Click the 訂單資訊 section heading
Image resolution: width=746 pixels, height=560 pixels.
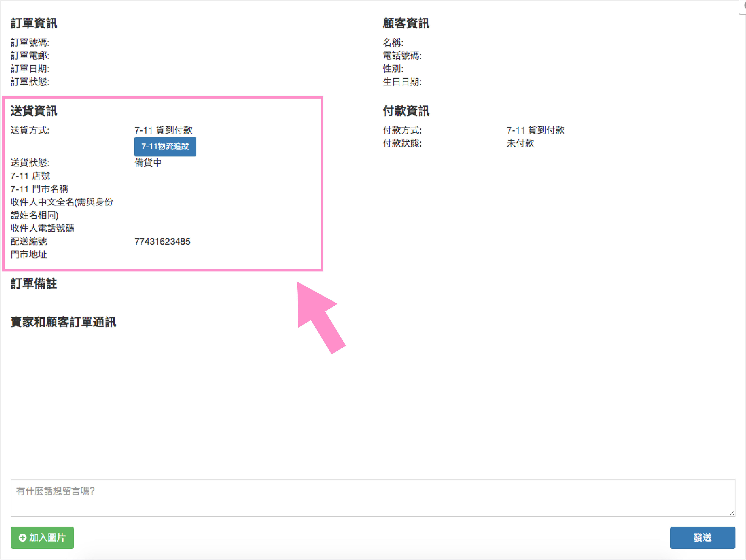coord(34,23)
